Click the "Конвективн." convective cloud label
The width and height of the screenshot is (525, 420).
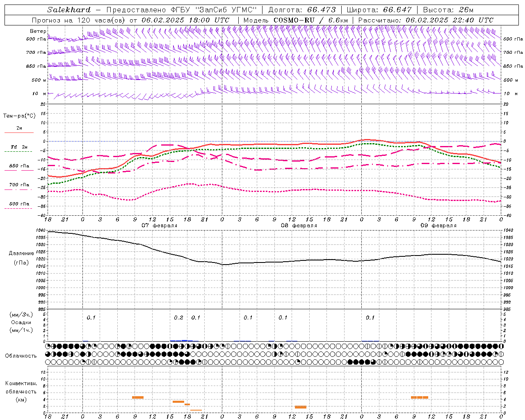[21, 383]
